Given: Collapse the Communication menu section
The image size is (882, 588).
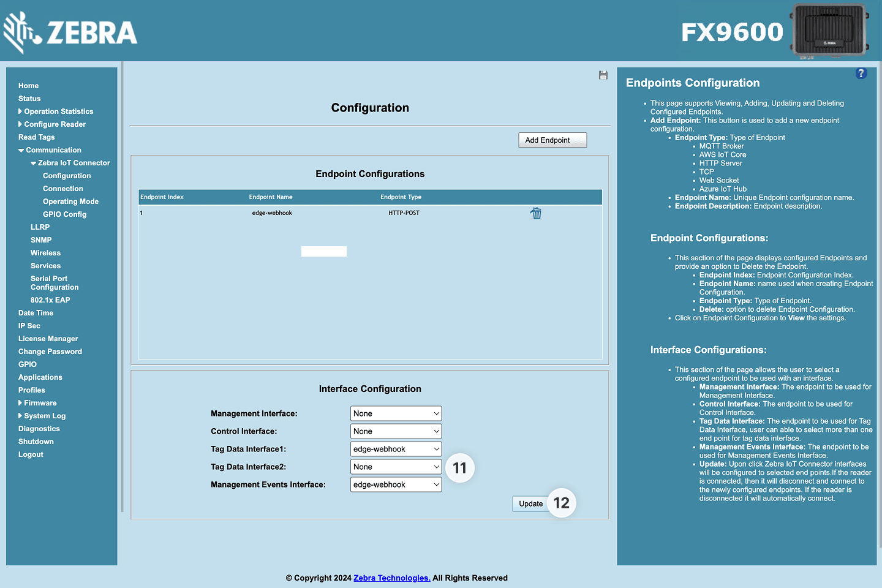Looking at the screenshot, I should 21,150.
